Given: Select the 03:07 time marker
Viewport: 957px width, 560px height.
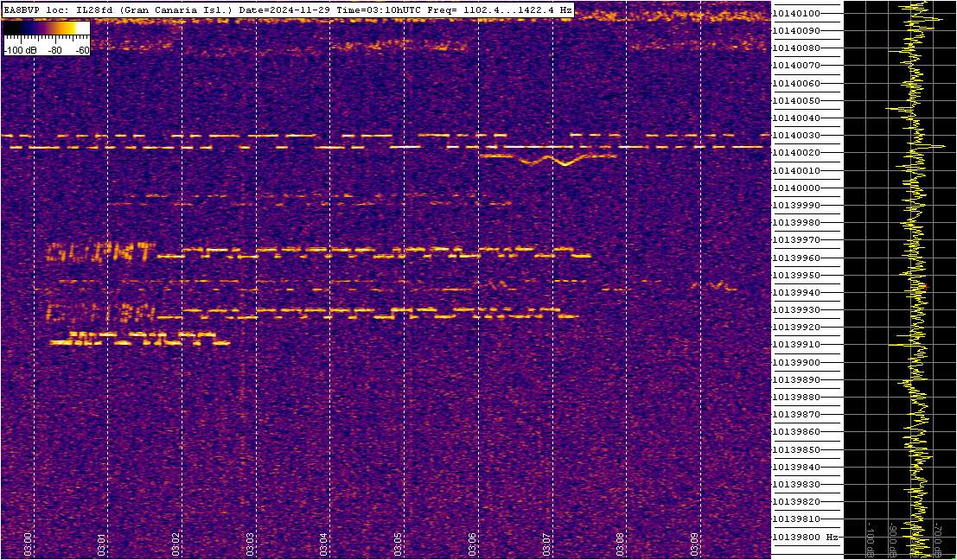Looking at the screenshot, I should (x=545, y=543).
